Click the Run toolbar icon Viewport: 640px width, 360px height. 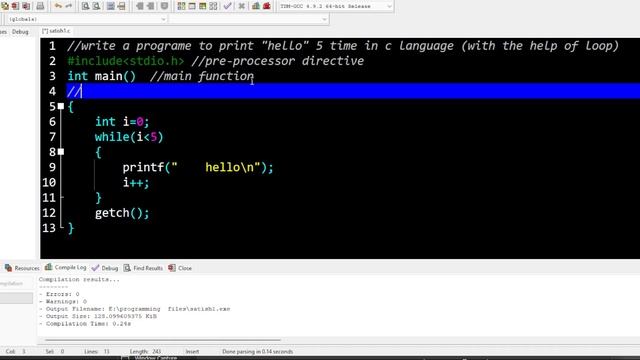click(192, 6)
